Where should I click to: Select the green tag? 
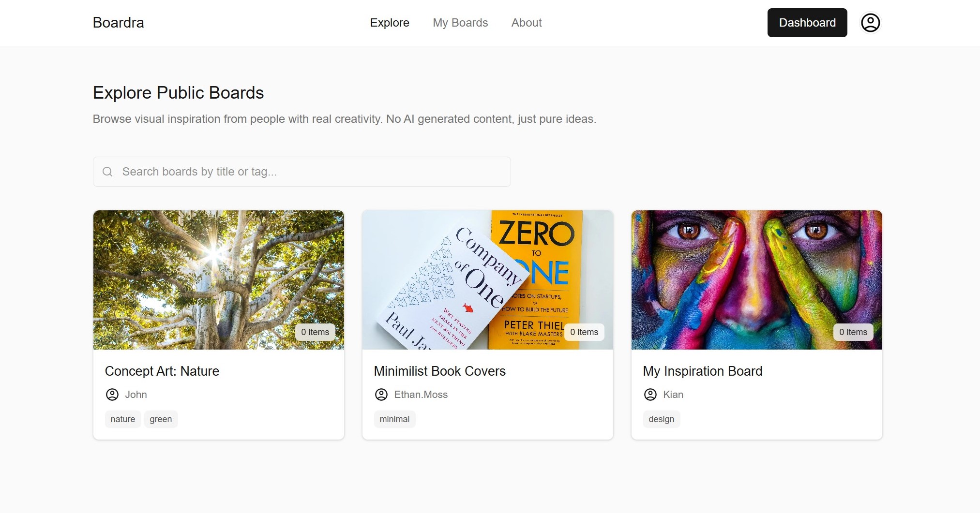pos(161,419)
